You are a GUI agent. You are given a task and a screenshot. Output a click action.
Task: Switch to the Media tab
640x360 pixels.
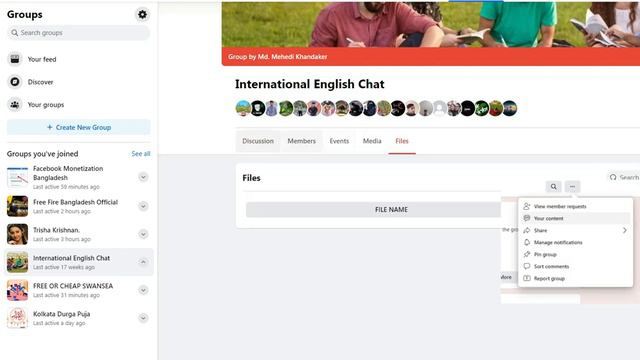[x=372, y=141]
